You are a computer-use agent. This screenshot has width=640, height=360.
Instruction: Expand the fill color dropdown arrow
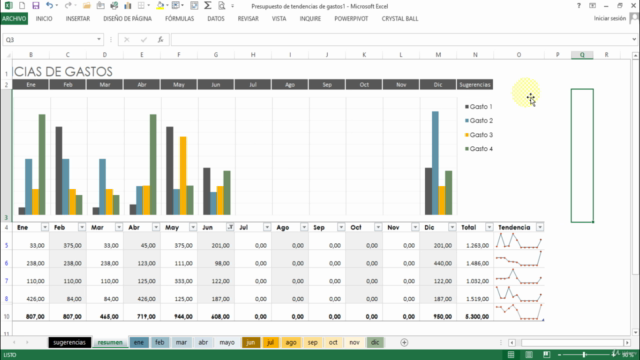[167, 6]
